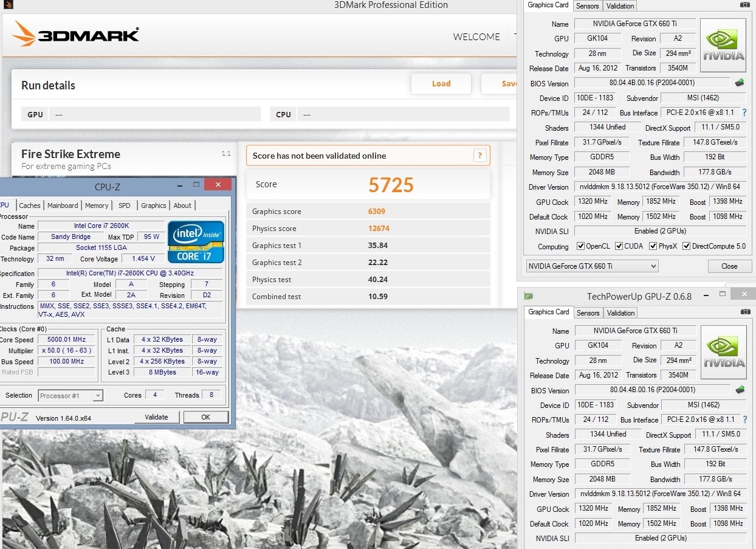Switch to Memory tab in CPU-Z
756x549 pixels.
97,205
